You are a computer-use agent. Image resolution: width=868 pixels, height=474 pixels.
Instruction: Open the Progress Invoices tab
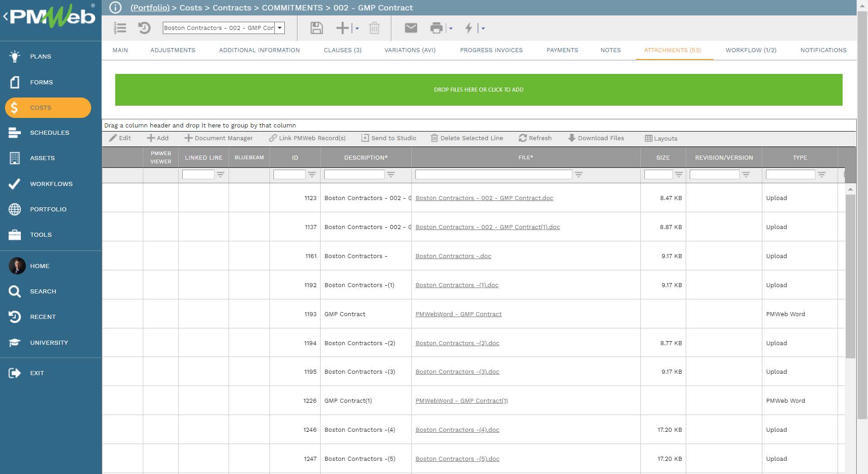[491, 50]
